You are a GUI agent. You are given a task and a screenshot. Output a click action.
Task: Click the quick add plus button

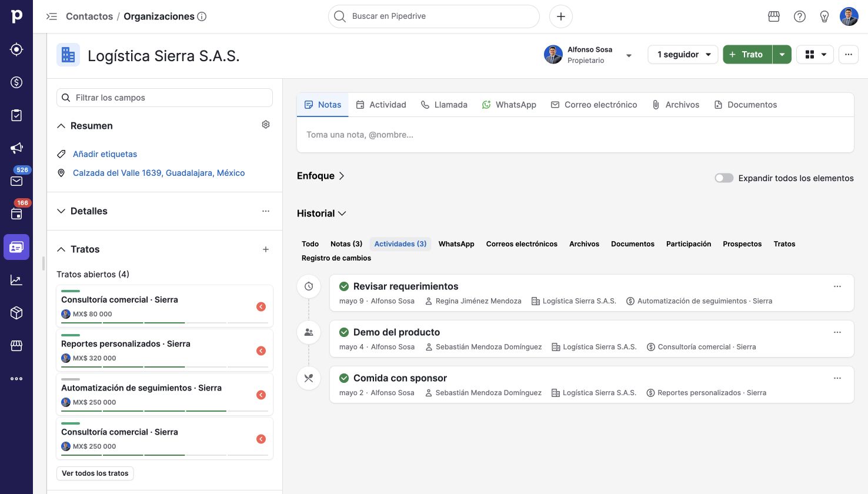[561, 16]
